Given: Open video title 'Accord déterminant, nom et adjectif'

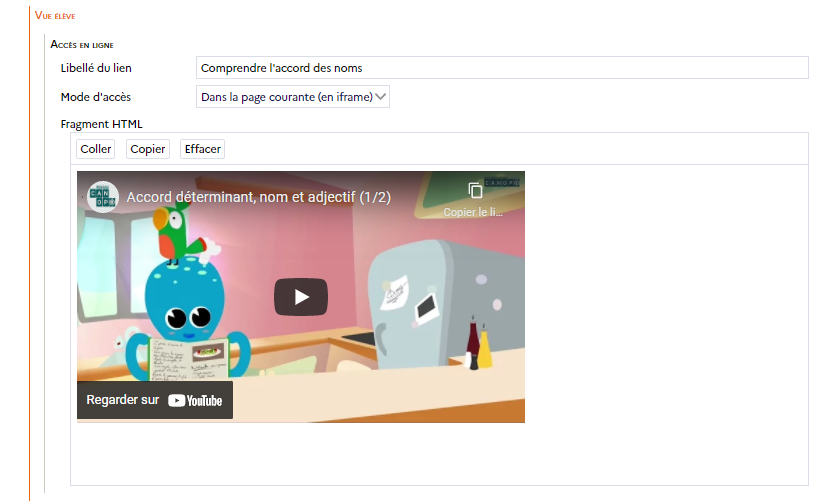Looking at the screenshot, I should pyautogui.click(x=258, y=197).
